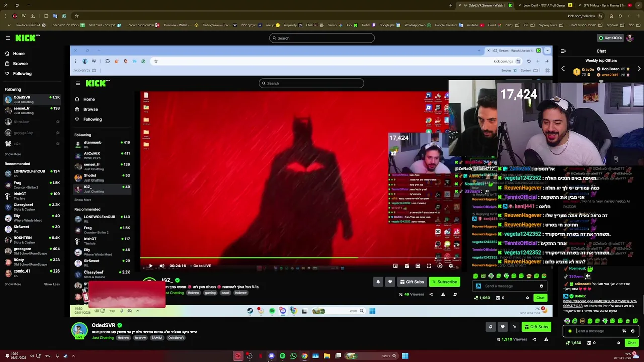Click Just Chatting category under OdedSVR
This screenshot has width=644, height=362.
coord(102,338)
